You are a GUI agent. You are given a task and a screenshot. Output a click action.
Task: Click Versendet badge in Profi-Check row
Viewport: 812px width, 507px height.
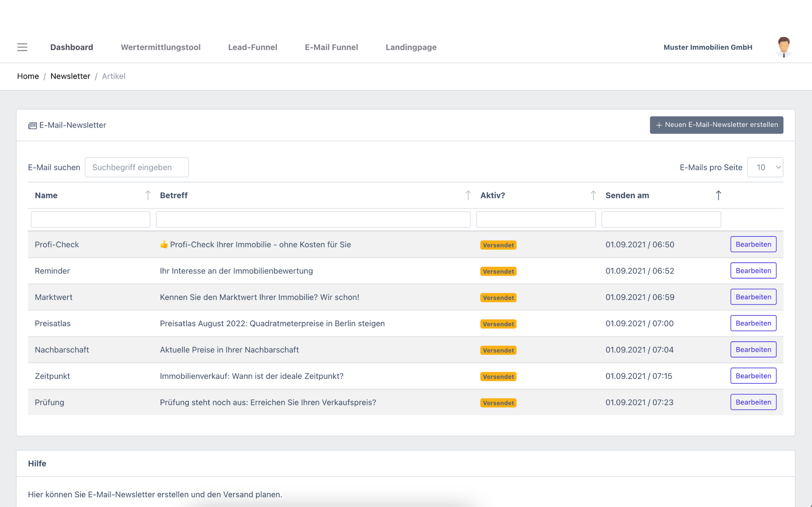point(498,245)
